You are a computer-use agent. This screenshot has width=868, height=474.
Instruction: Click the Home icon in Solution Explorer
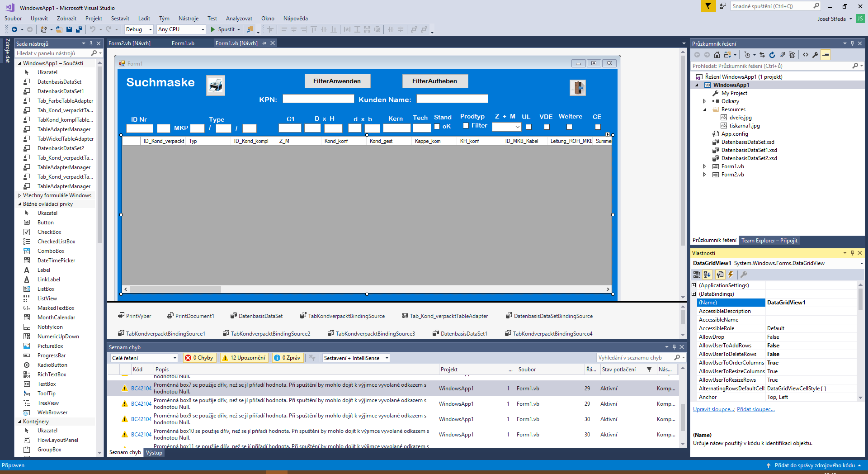pos(717,55)
